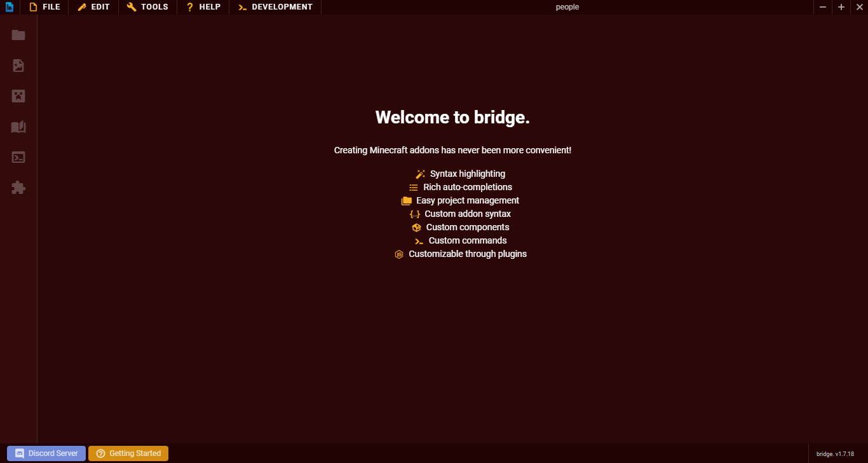
Task: Click the 'Syntax highlighting' text
Action: pos(468,174)
